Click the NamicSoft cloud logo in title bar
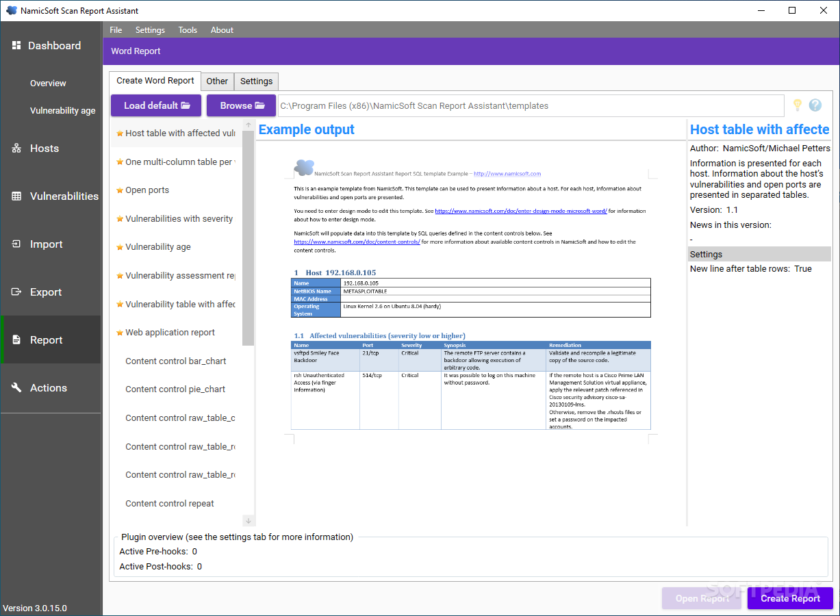Viewport: 840px width, 616px height. tap(12, 10)
